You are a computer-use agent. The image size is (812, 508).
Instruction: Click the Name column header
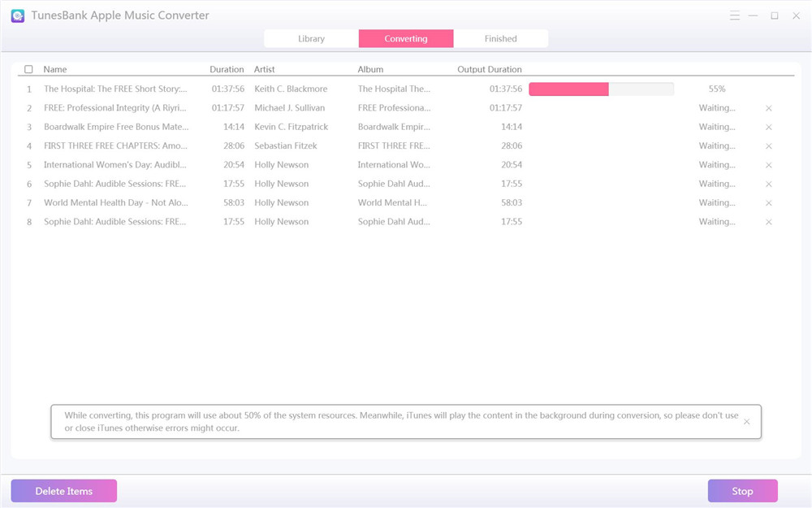55,69
